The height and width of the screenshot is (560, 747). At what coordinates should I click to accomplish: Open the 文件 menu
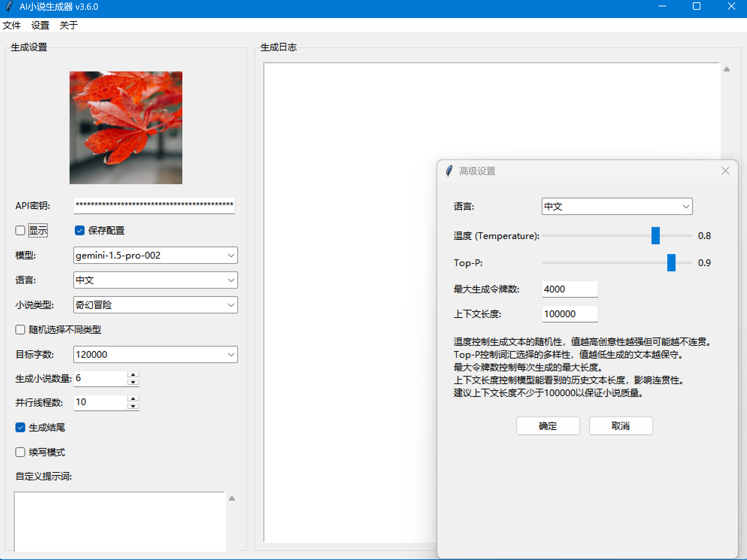click(12, 25)
